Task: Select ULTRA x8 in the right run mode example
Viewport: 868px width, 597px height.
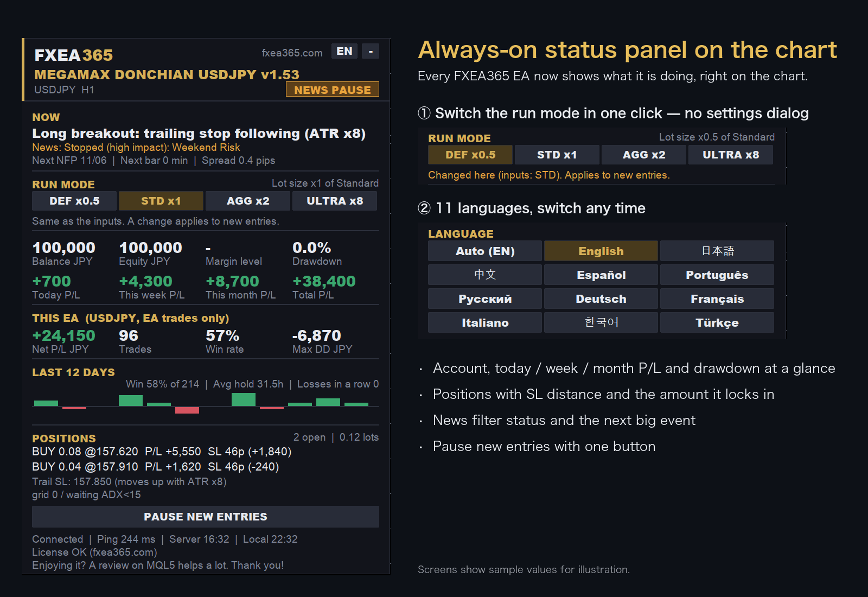Action: [x=731, y=155]
